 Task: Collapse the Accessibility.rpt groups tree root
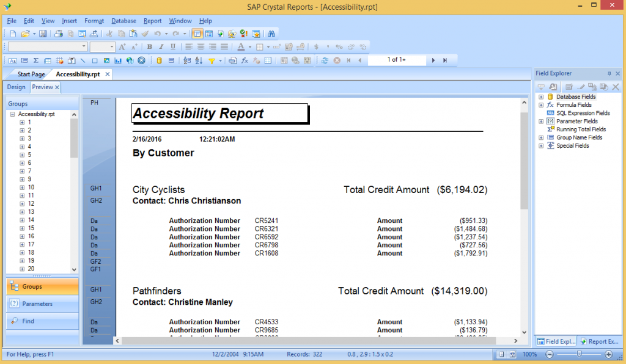click(12, 114)
